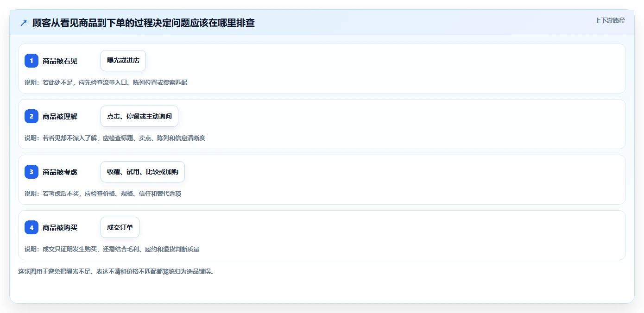Screen dimensions: 644x313
Task: Click the note about 毛利、履约和退货
Action: 112,249
